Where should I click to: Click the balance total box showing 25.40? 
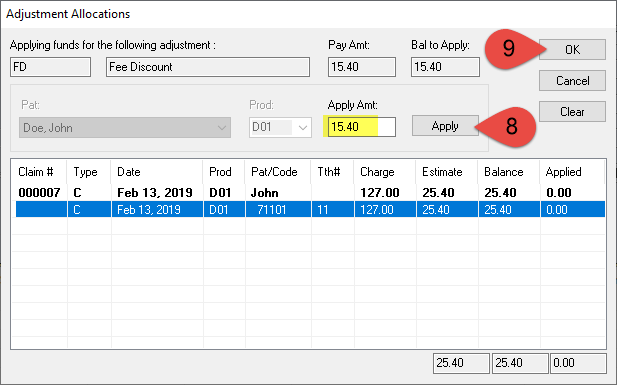click(520, 363)
